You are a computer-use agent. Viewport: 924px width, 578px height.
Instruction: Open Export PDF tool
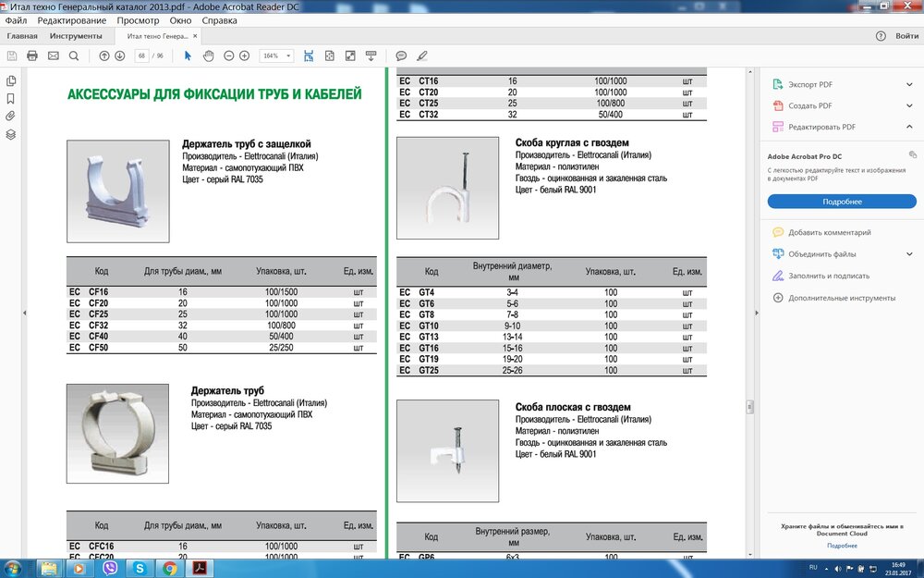[x=810, y=84]
